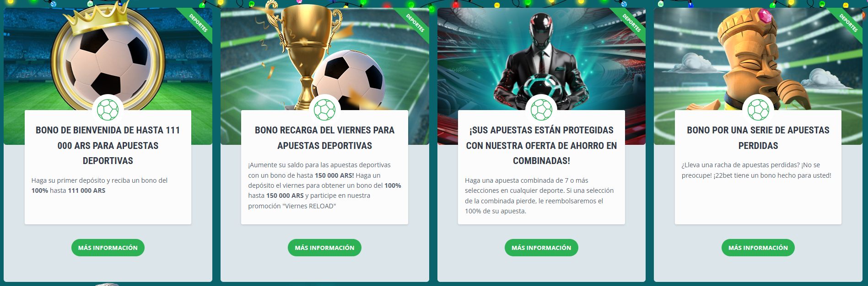The image size is (868, 286).
Task: Click soccer ball icon on Friday reload card
Action: click(x=324, y=110)
